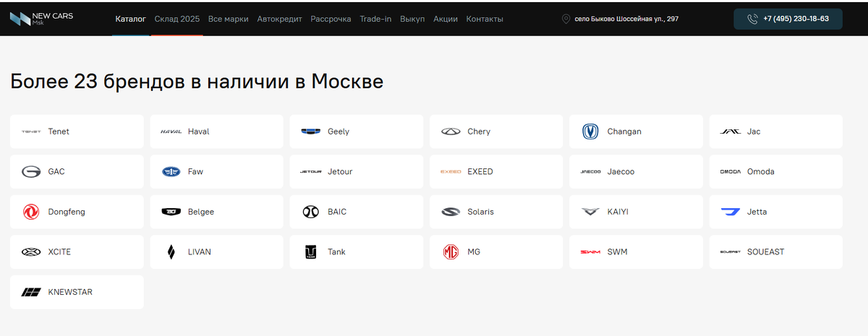This screenshot has width=868, height=336.
Task: Select the Dongfeng brand name
Action: [67, 212]
